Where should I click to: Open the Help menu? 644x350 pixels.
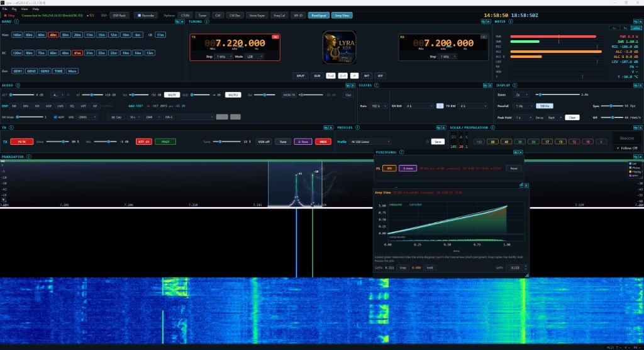(x=36, y=9)
